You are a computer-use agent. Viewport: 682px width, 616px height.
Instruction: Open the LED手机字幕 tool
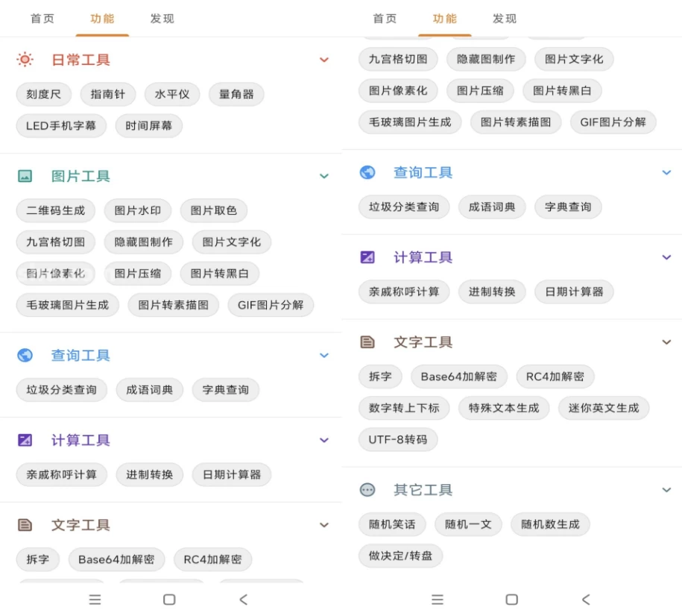[x=61, y=125]
